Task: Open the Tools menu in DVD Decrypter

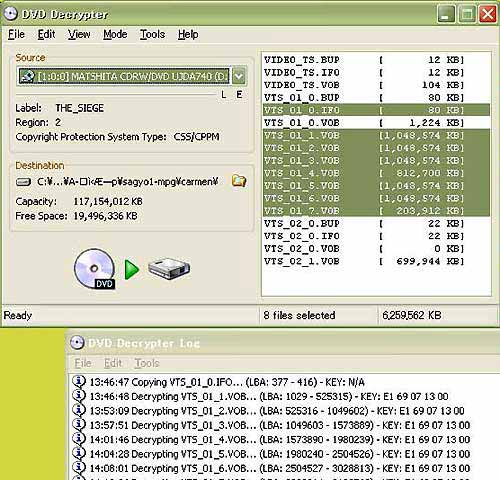Action: click(x=152, y=34)
